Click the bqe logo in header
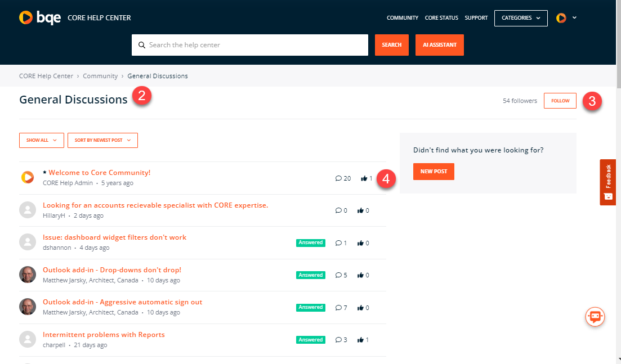 pyautogui.click(x=39, y=18)
